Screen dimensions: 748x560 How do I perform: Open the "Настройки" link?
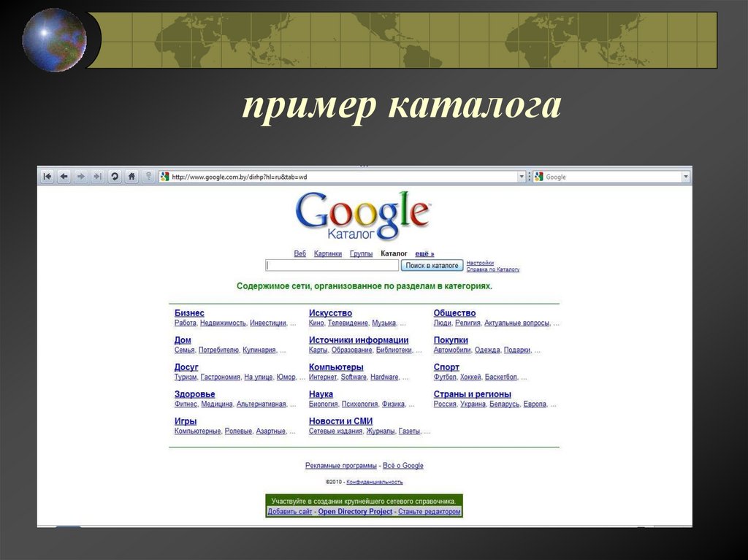click(478, 263)
